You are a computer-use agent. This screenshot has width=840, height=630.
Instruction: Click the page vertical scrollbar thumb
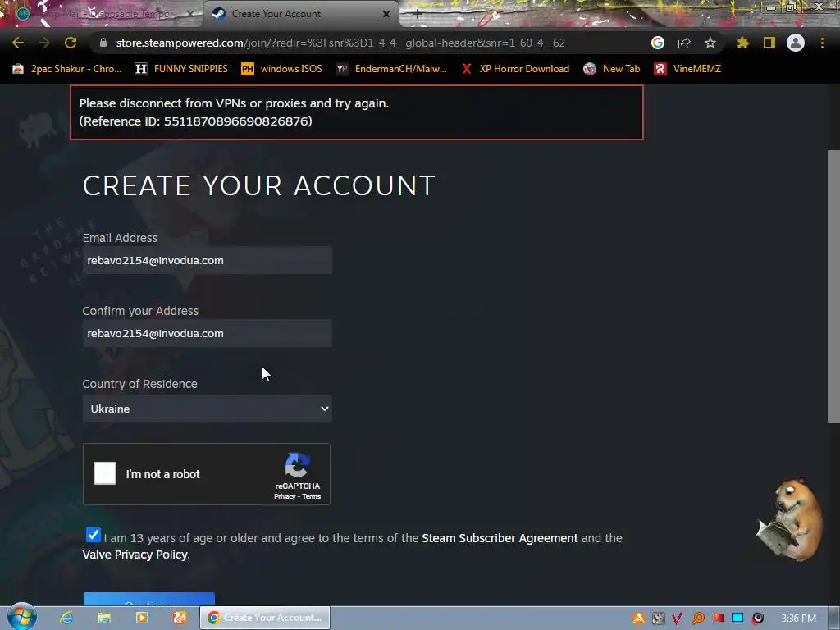click(x=833, y=286)
